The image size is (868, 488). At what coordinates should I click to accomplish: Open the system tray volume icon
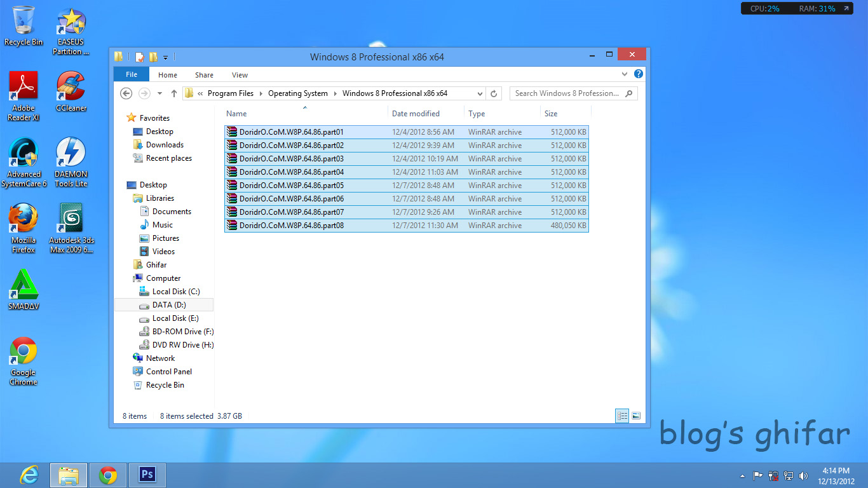804,475
